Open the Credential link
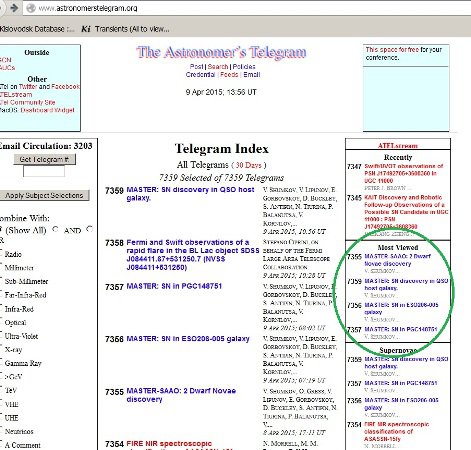 (200, 75)
